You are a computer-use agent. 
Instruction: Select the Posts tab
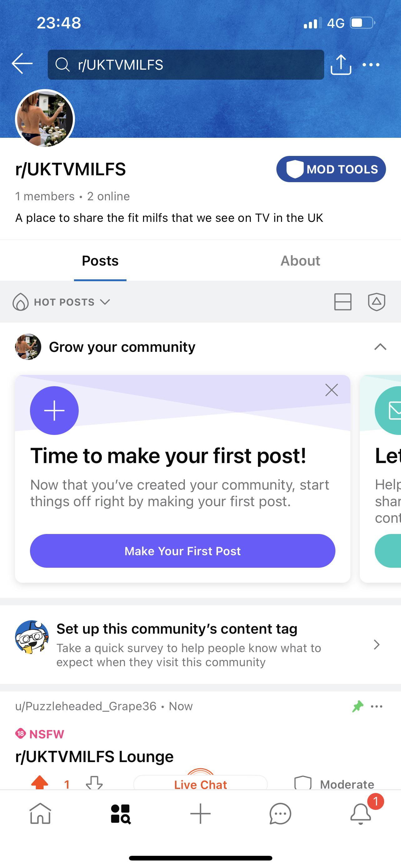click(100, 261)
